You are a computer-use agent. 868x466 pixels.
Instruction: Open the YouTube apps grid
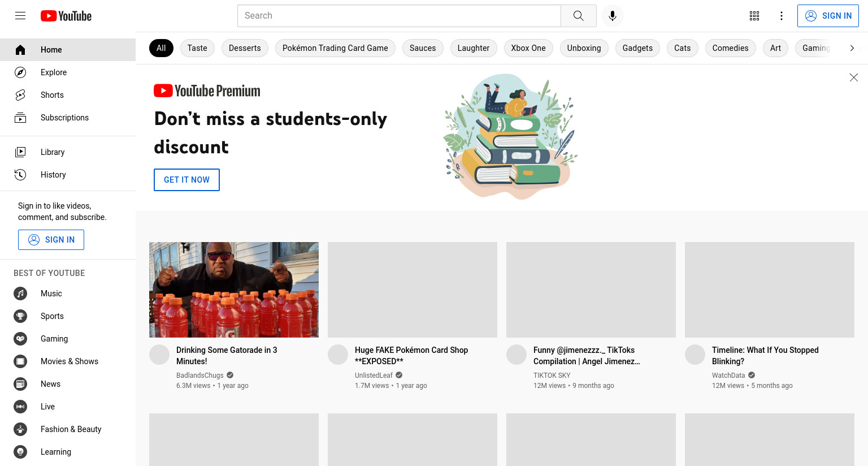[754, 16]
